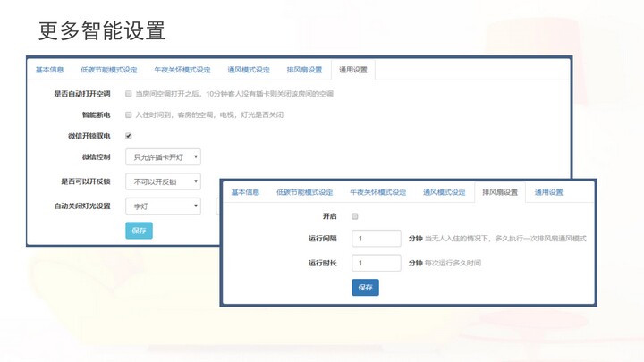The width and height of the screenshot is (644, 362).
Task: Select the active 通用设置 tab in the back panel
Action: click(353, 70)
